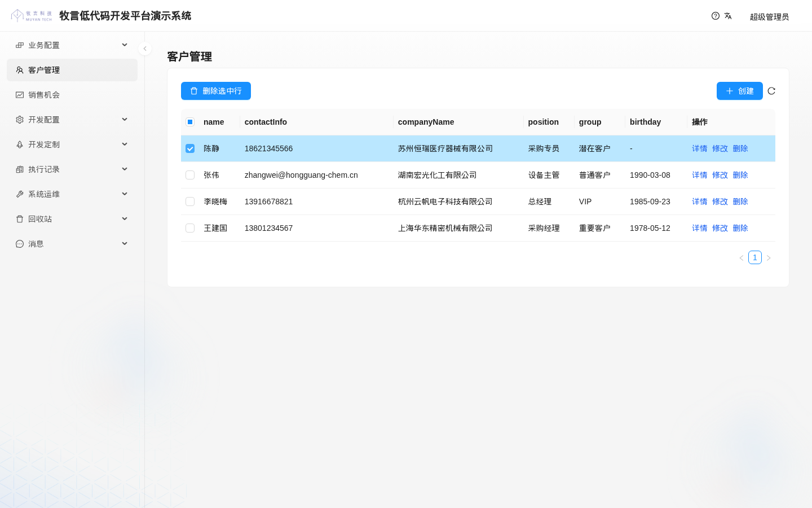Expand the 系统运维 chevron
The image size is (812, 508).
coord(125,194)
